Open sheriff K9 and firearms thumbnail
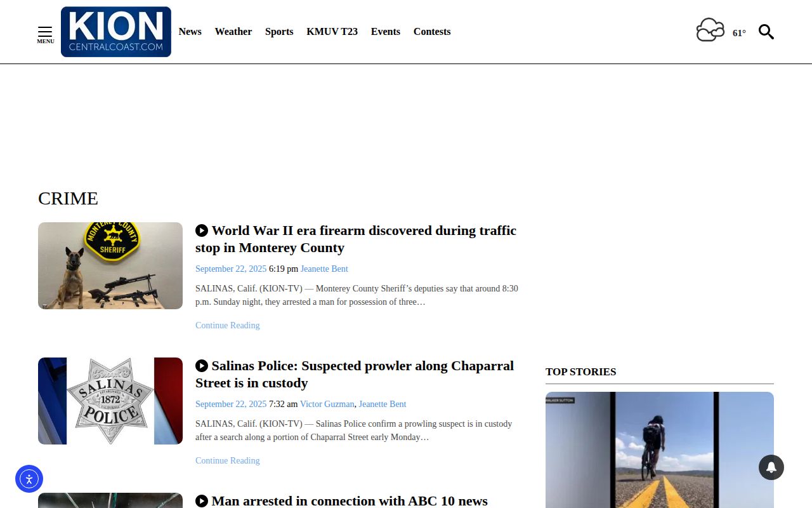This screenshot has width=812, height=508. coord(110,265)
